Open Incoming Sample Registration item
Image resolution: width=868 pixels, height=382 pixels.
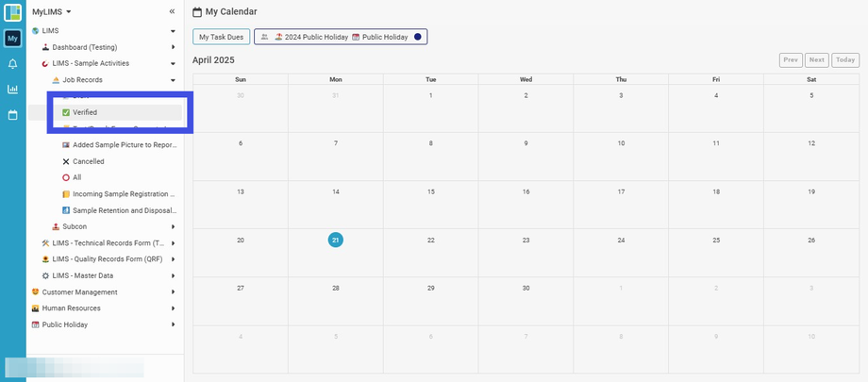(124, 194)
